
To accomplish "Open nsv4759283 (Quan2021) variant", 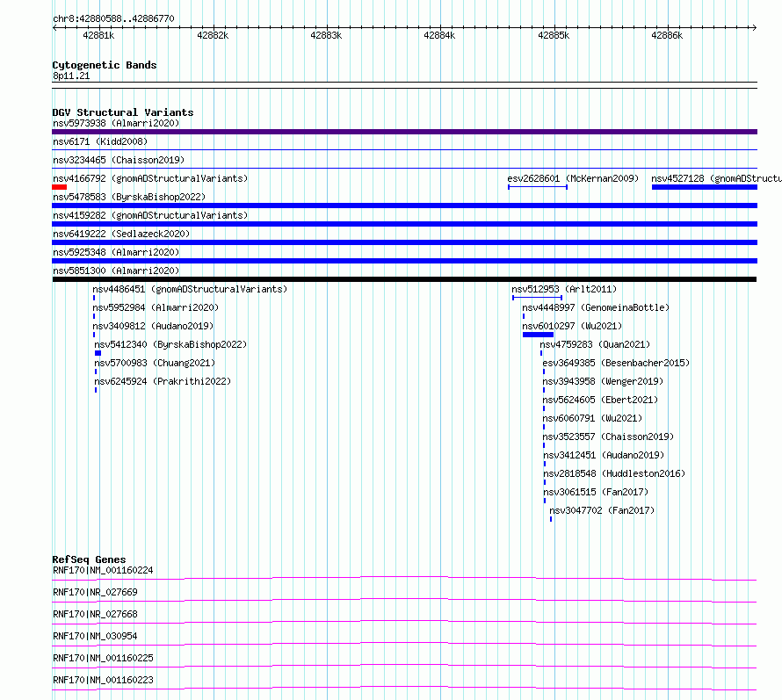I will click(595, 344).
